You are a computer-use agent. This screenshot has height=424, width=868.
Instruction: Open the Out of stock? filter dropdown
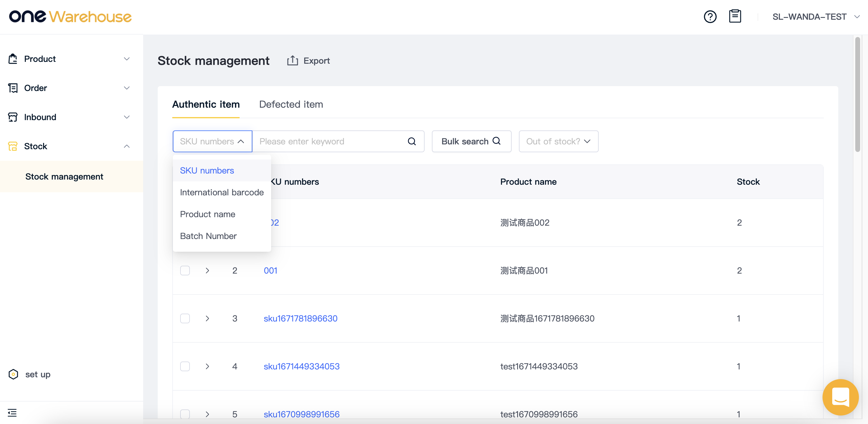(558, 141)
